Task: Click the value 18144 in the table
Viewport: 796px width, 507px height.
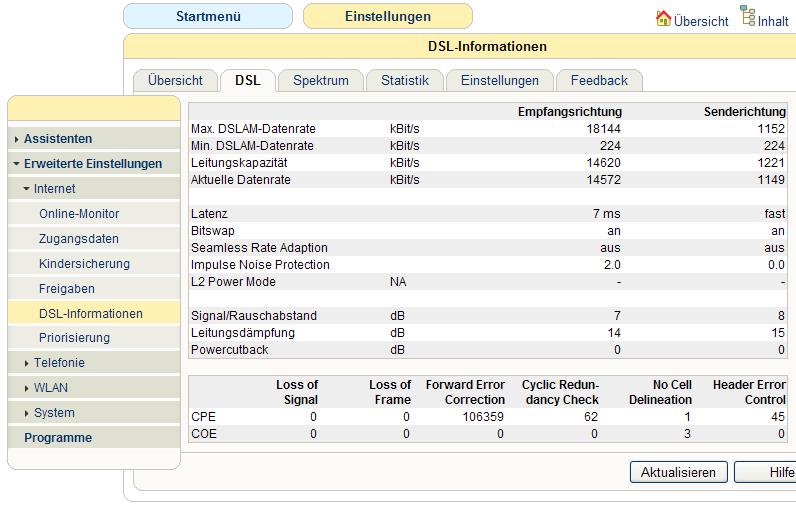Action: (x=604, y=129)
